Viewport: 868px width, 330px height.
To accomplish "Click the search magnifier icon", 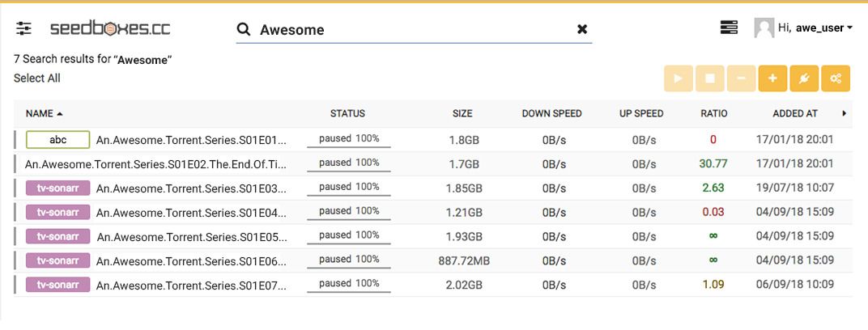I will pos(244,29).
